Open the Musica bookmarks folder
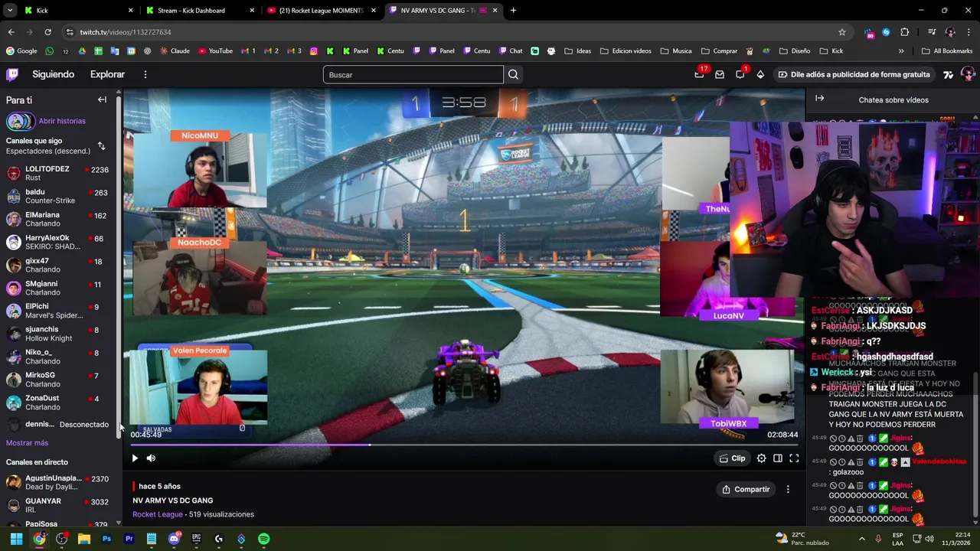The width and height of the screenshot is (980, 551). click(x=675, y=51)
